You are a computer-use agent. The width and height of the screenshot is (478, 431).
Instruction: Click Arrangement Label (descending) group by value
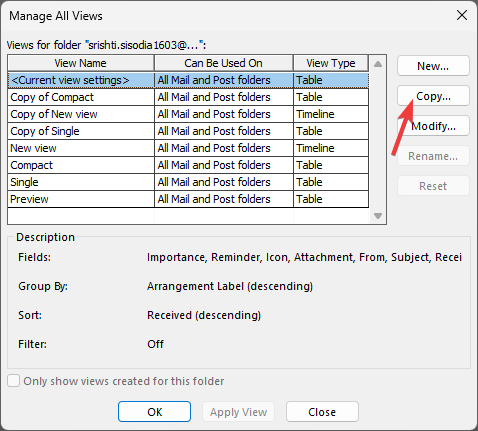pos(230,286)
